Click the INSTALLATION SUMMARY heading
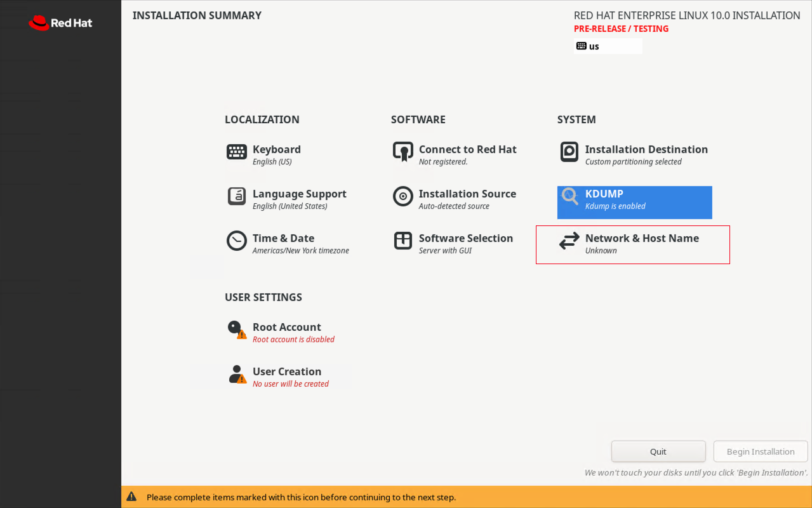 pos(197,15)
